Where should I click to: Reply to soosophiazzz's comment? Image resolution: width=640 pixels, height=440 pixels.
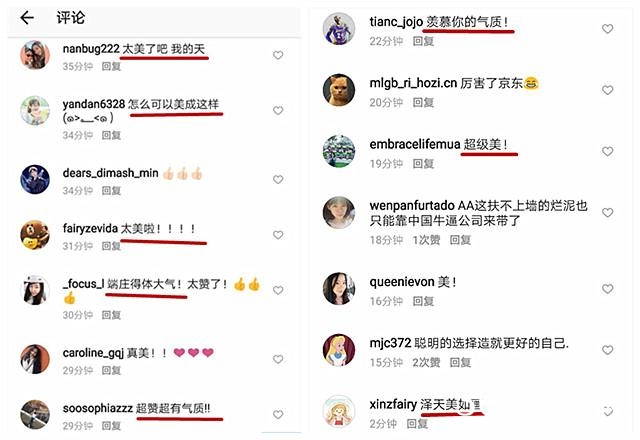pyautogui.click(x=111, y=426)
